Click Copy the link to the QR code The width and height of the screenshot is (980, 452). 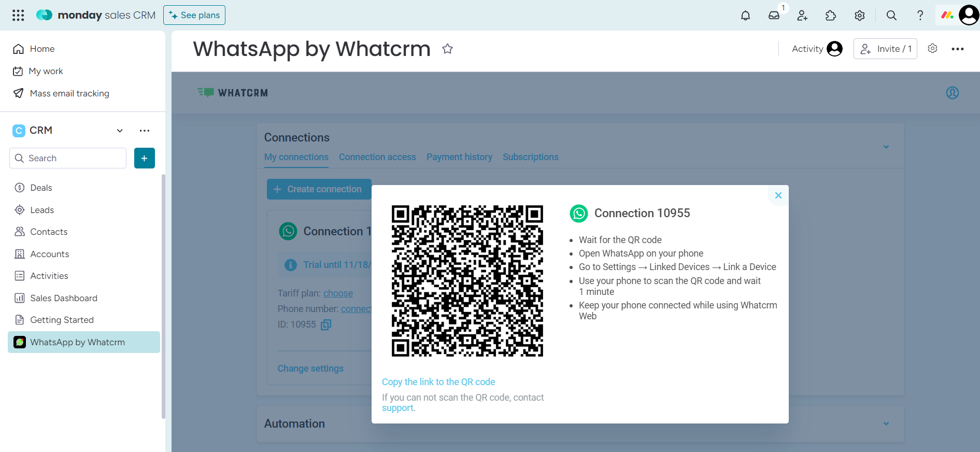coord(438,382)
